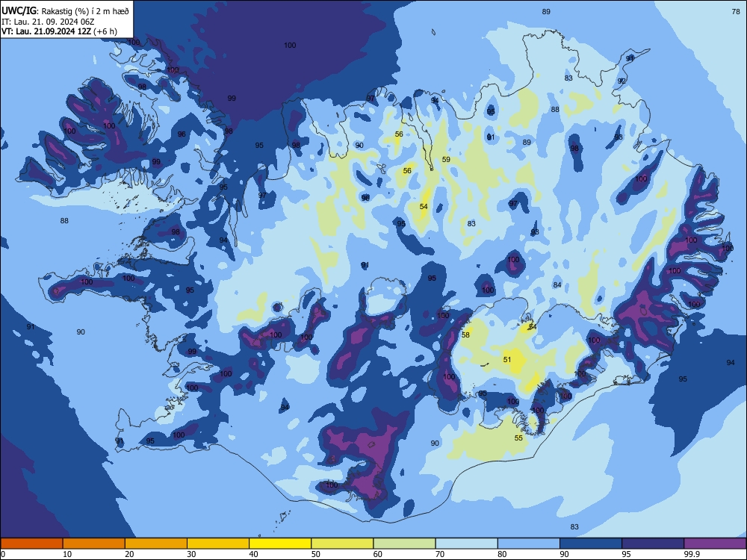Click the 84 humidity value on the map
The width and height of the screenshot is (747, 560).
click(557, 284)
